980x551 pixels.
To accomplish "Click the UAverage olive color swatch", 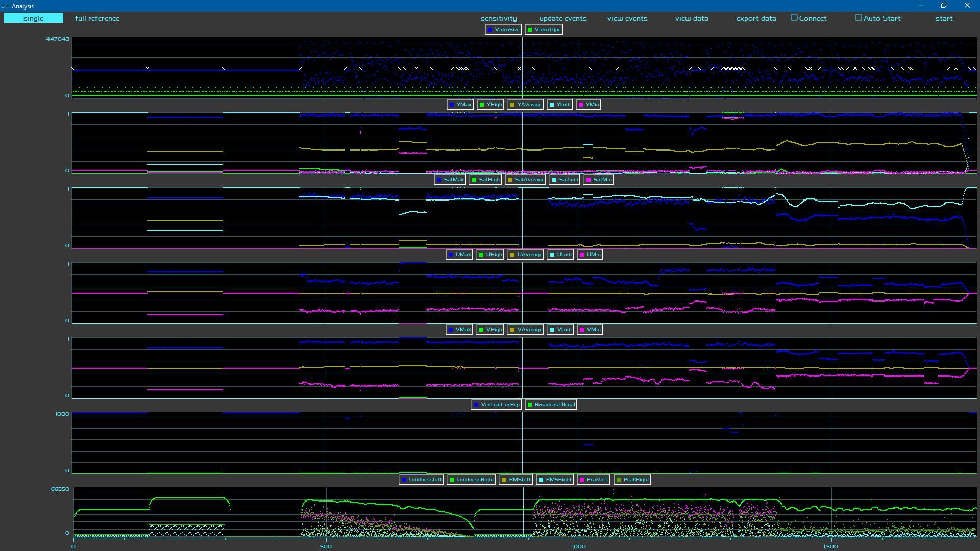I will (x=512, y=255).
